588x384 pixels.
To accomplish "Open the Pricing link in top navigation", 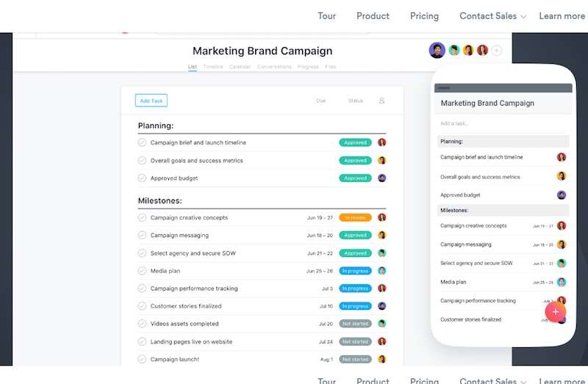I will pos(424,16).
